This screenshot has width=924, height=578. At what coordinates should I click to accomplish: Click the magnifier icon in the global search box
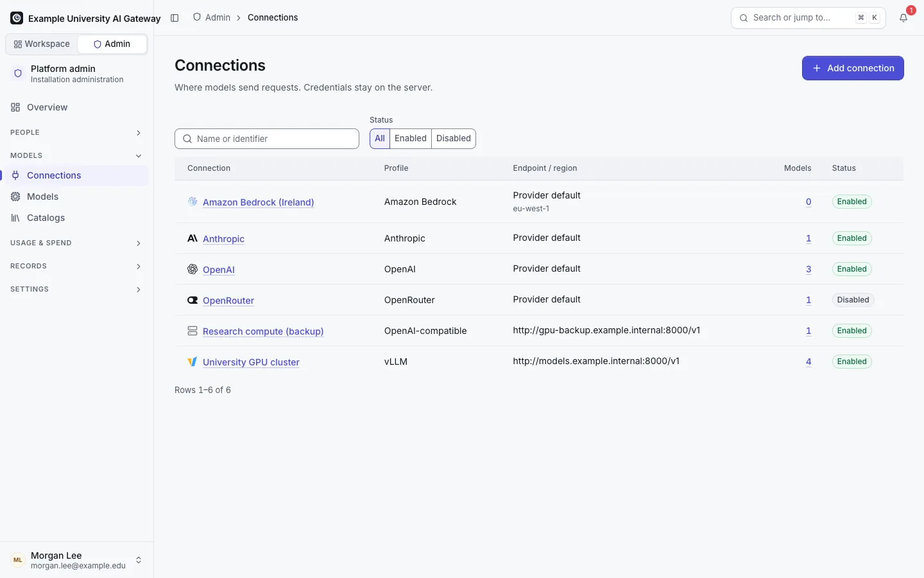[x=744, y=18]
